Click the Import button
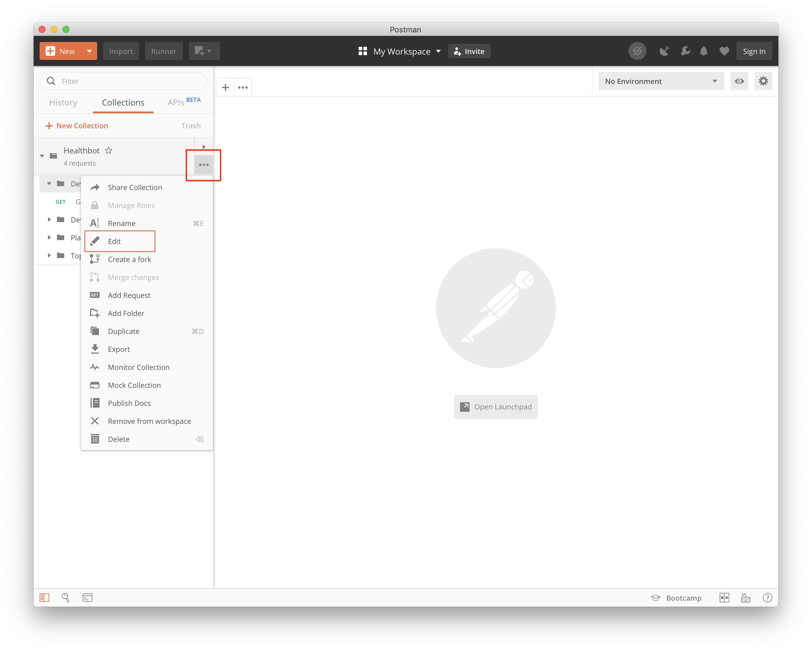Screen dimensions: 812x651 (x=121, y=51)
